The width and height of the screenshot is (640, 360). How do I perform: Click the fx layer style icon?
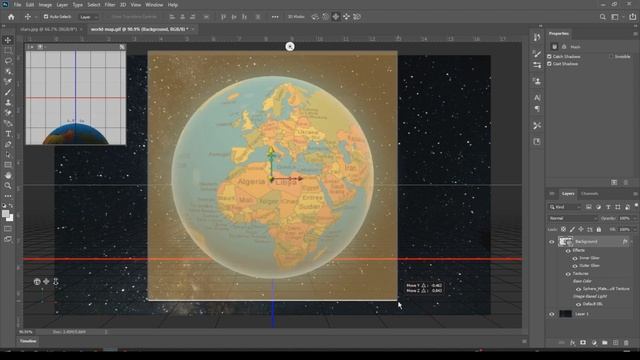572,343
